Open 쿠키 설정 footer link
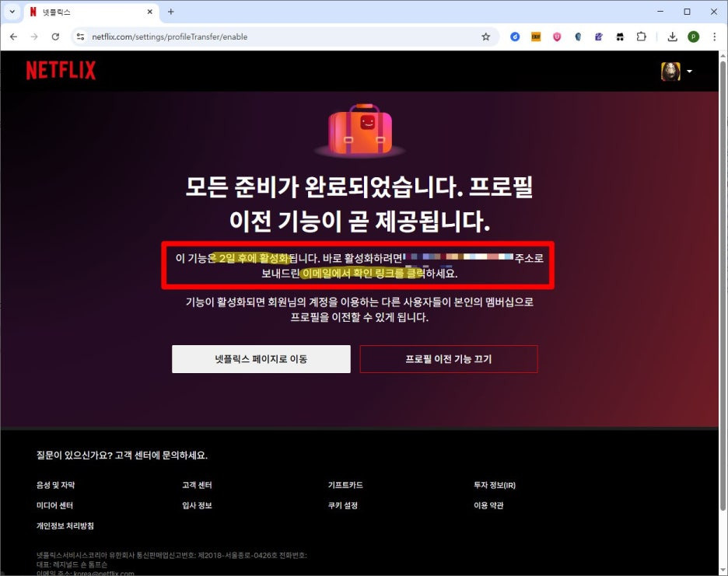The image size is (728, 576). (343, 505)
